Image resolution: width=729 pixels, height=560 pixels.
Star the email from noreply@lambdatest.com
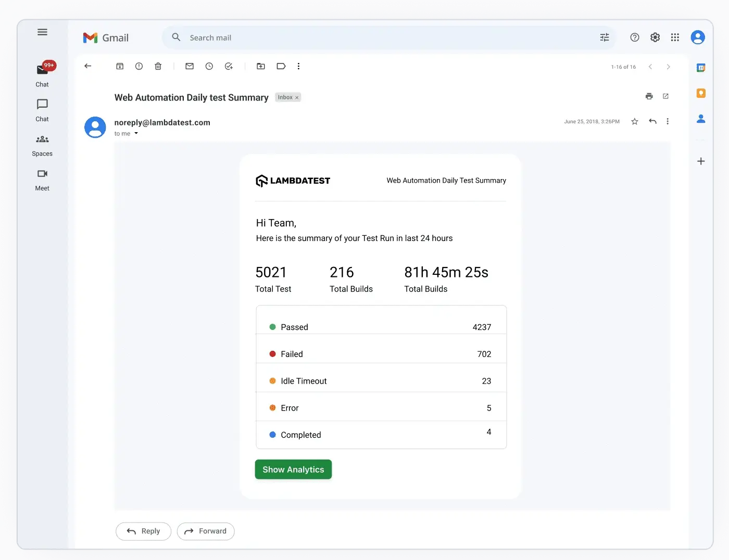click(635, 121)
